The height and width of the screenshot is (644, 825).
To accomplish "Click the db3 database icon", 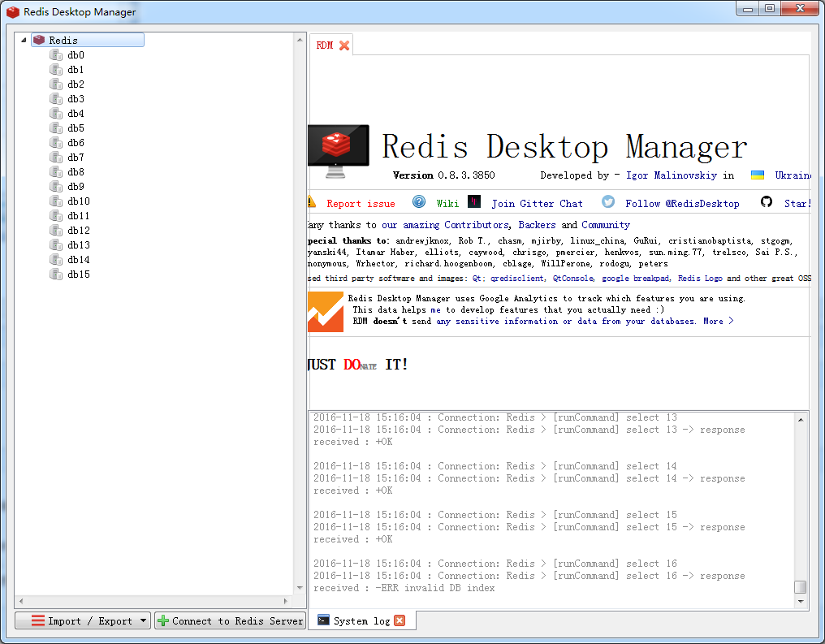I will pos(56,99).
